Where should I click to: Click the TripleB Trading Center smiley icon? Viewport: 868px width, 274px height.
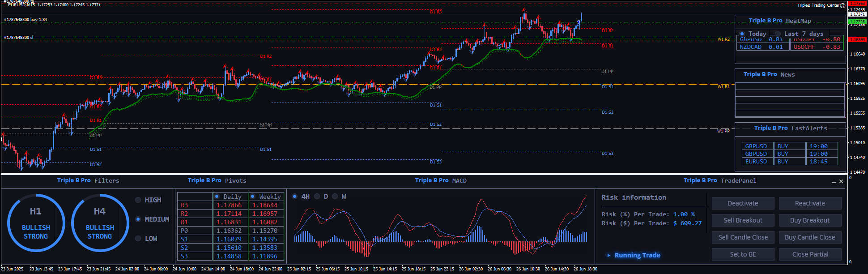point(842,5)
